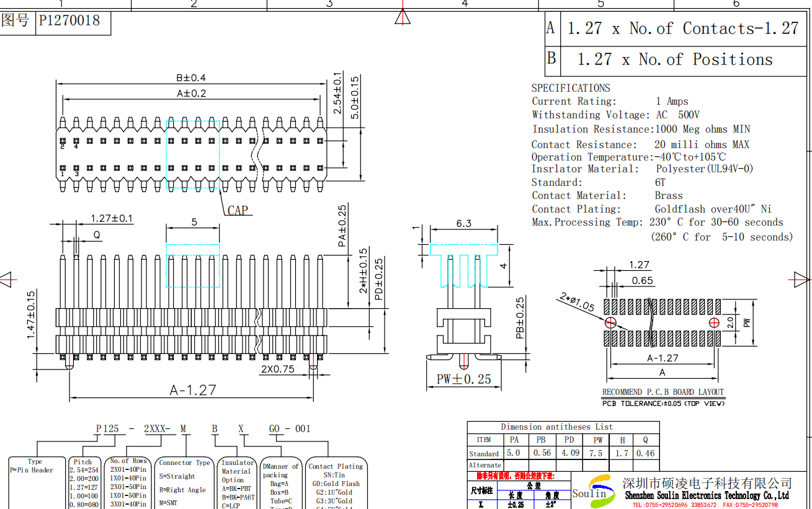812x509 pixels.
Task: Click company name 深圳市硕凌电子科技有限公司
Action: coord(708,484)
